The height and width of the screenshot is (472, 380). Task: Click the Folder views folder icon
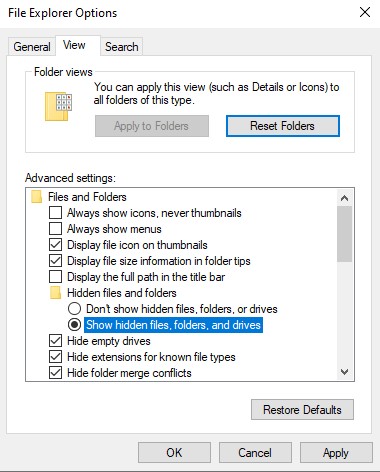58,106
